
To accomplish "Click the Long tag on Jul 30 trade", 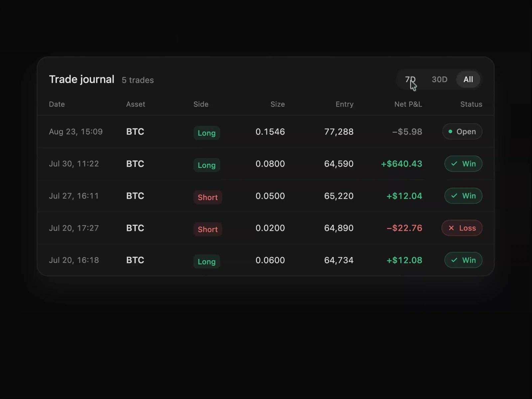I will click(206, 165).
